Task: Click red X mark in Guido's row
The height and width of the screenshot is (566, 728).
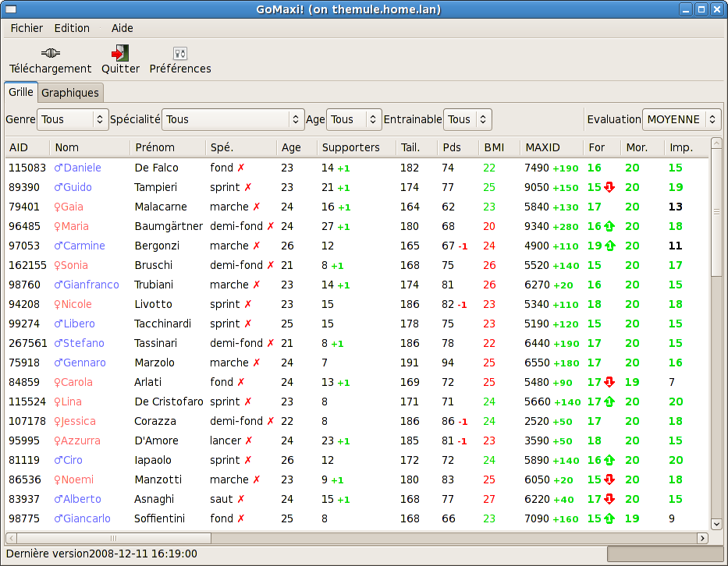Action: 248,187
